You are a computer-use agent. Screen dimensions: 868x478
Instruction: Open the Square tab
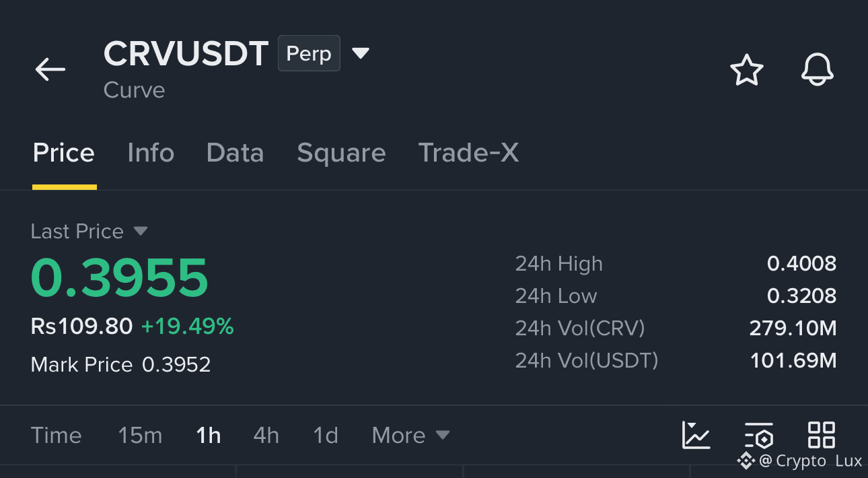341,153
